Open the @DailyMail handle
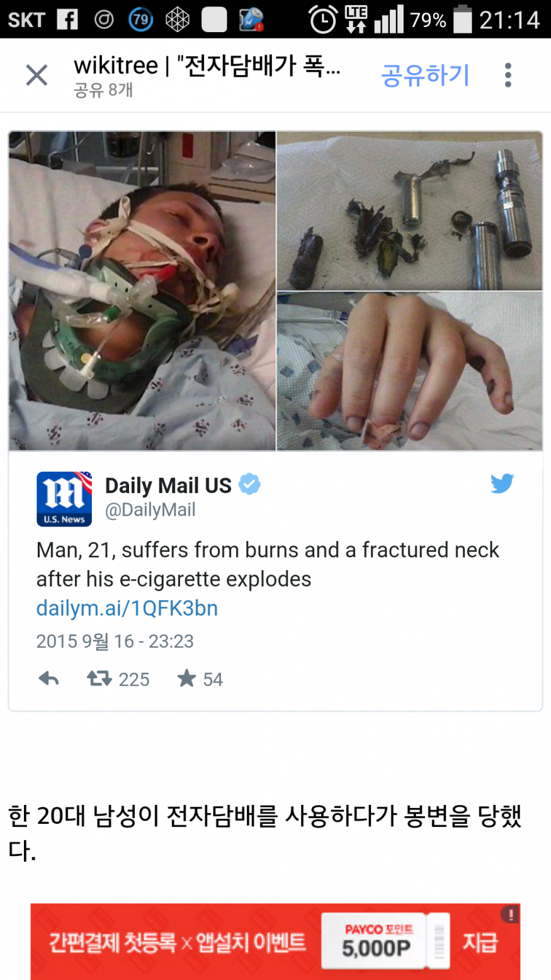This screenshot has width=551, height=980. [x=151, y=510]
